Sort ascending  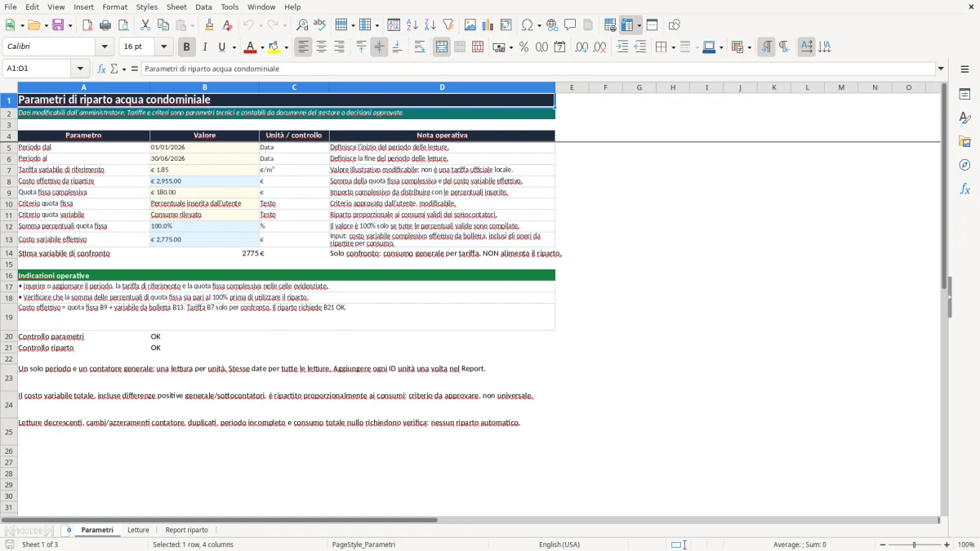412,25
